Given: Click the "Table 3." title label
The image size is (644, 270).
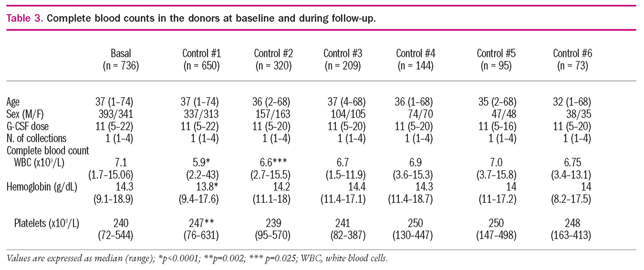Looking at the screenshot, I should [x=24, y=18].
